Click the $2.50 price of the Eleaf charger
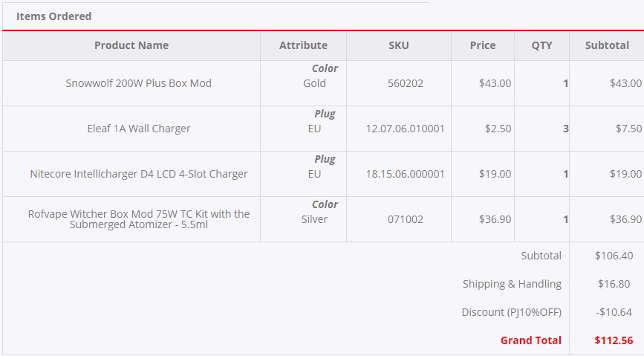 (498, 129)
